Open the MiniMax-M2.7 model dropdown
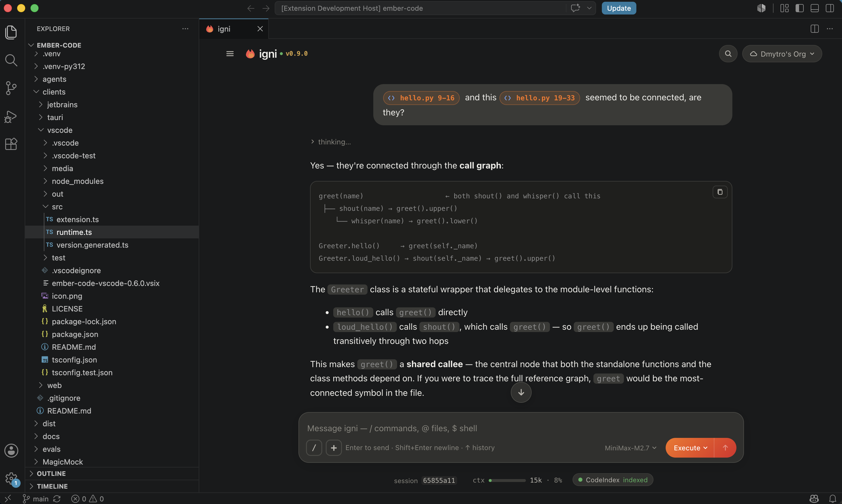Viewport: 842px width, 504px height. pos(630,448)
